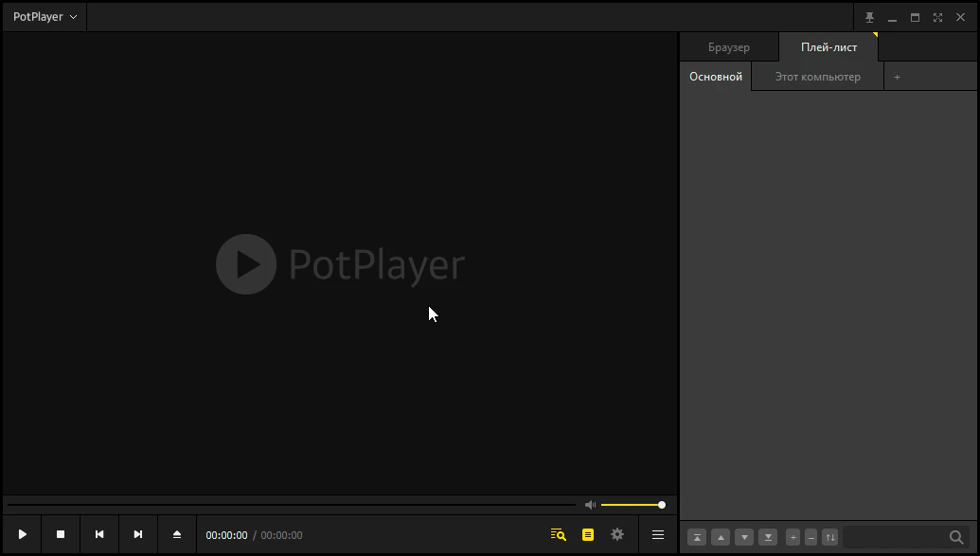Add a new playlist tab with plus
Image resolution: width=980 pixels, height=556 pixels.
(x=897, y=77)
